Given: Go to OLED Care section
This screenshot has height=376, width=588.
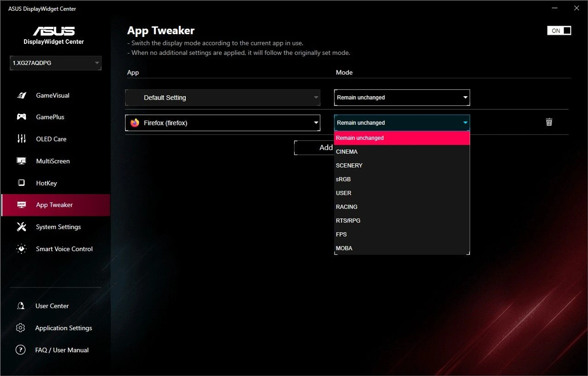Looking at the screenshot, I should 56,139.
